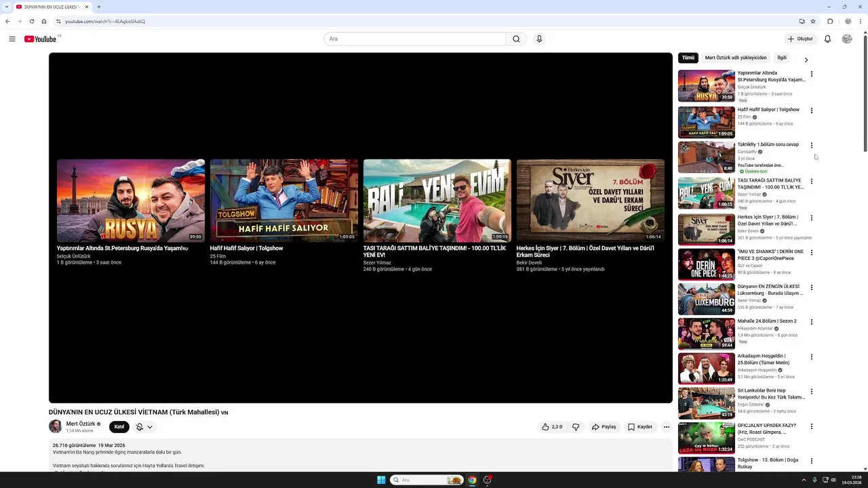Click the search magnifier button

coord(516,39)
